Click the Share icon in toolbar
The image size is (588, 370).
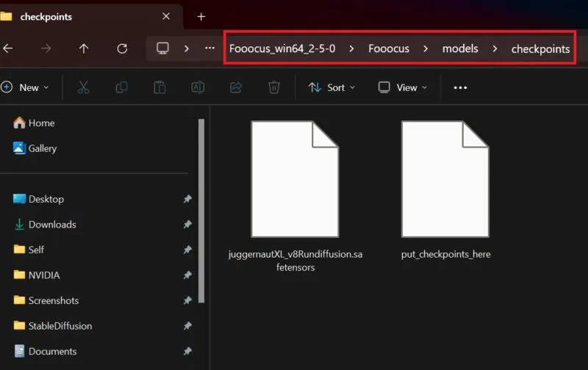tap(236, 87)
